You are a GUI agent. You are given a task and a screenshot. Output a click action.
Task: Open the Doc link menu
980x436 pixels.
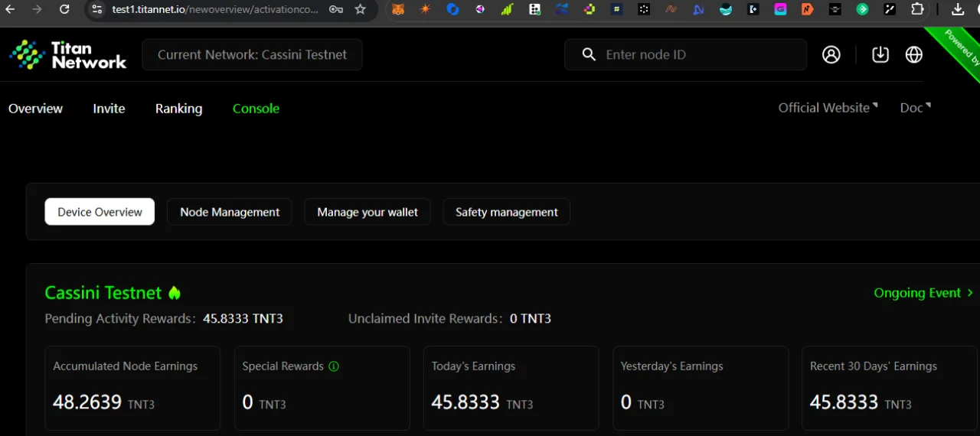(x=916, y=108)
